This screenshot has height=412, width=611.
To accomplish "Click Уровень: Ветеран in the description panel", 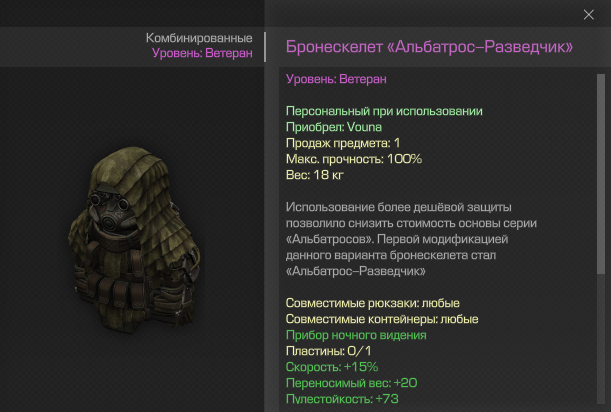I will pos(336,79).
